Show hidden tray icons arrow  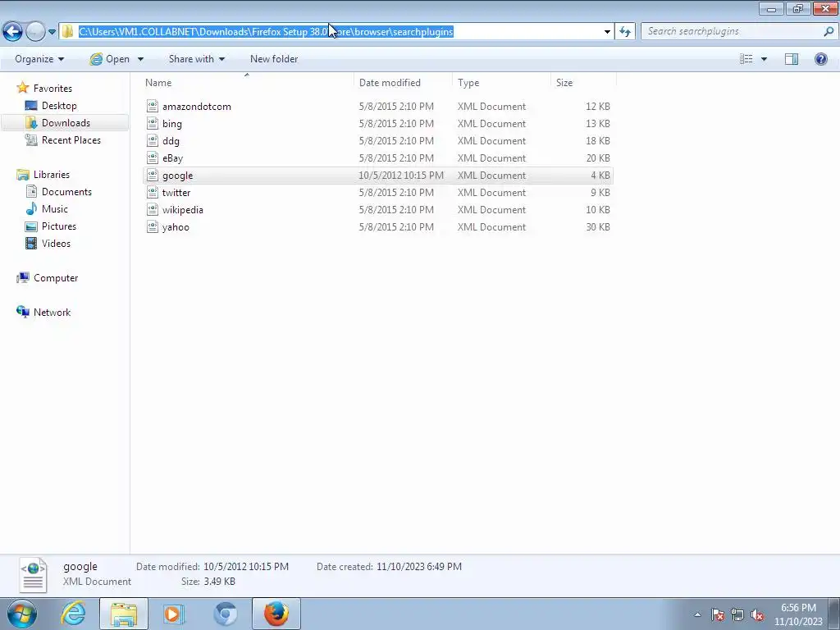pyautogui.click(x=697, y=614)
